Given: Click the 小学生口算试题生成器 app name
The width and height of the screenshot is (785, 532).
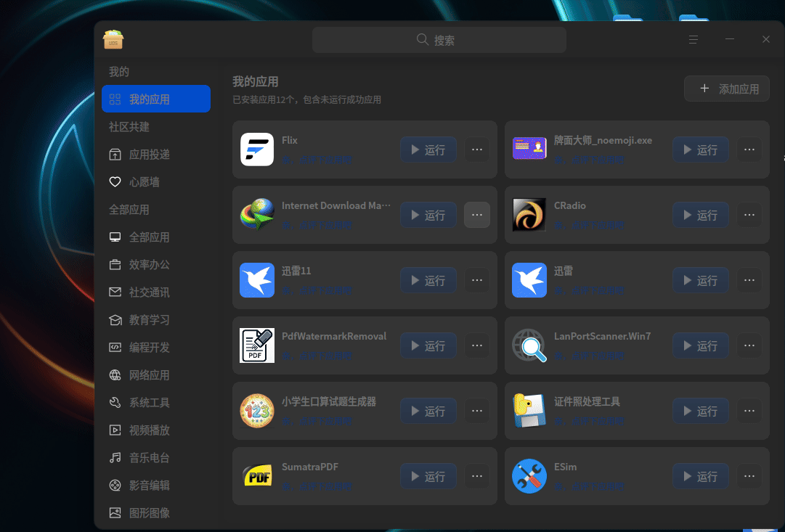Looking at the screenshot, I should pyautogui.click(x=329, y=401).
